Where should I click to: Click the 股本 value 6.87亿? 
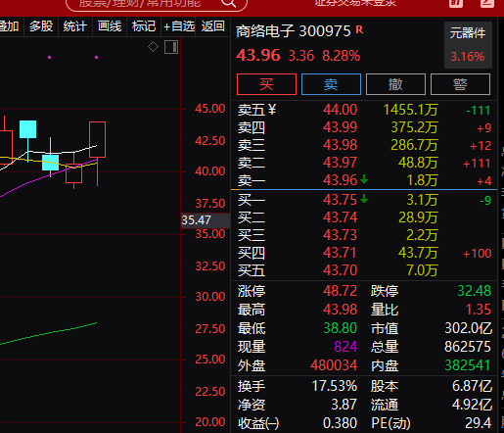(x=472, y=386)
